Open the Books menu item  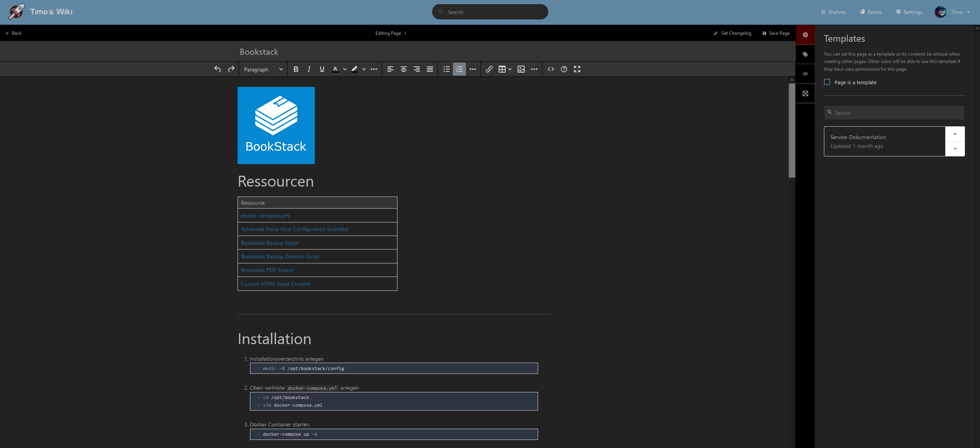tap(871, 12)
